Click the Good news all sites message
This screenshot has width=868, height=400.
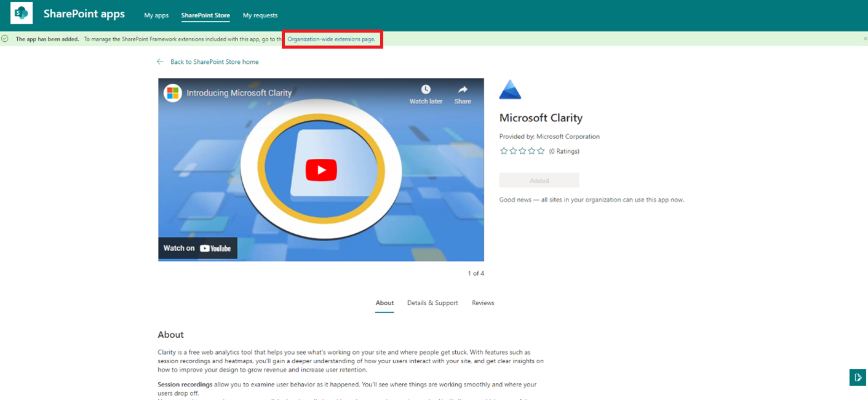pyautogui.click(x=591, y=199)
